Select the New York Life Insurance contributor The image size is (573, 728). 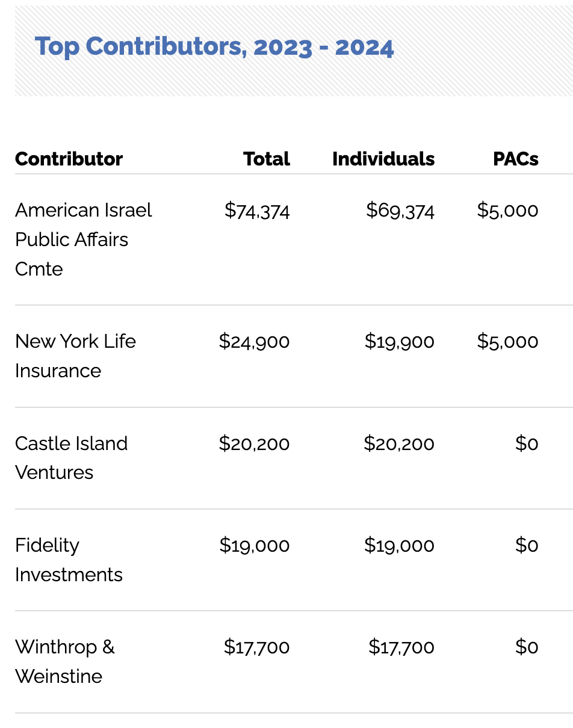coord(75,356)
